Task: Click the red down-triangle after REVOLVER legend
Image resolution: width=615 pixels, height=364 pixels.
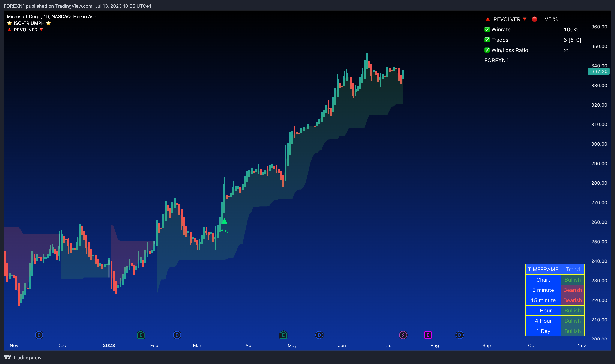Action: point(41,30)
